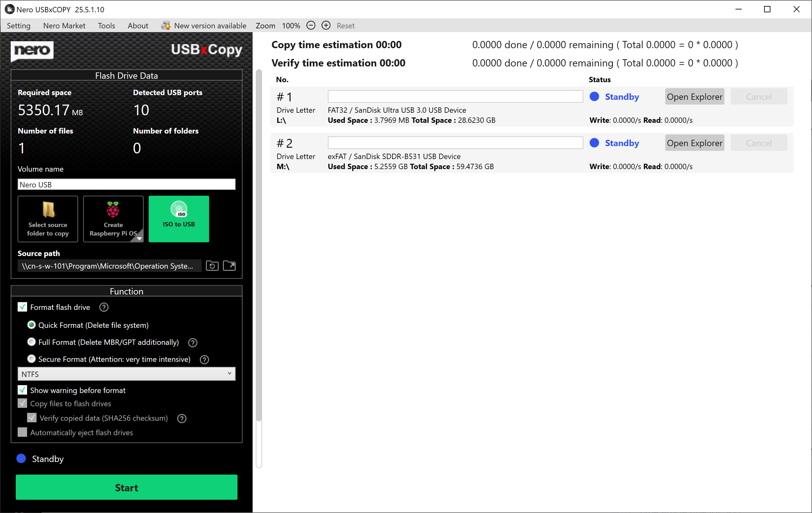Image resolution: width=812 pixels, height=513 pixels.
Task: Open the Nero Market menu
Action: tap(64, 26)
